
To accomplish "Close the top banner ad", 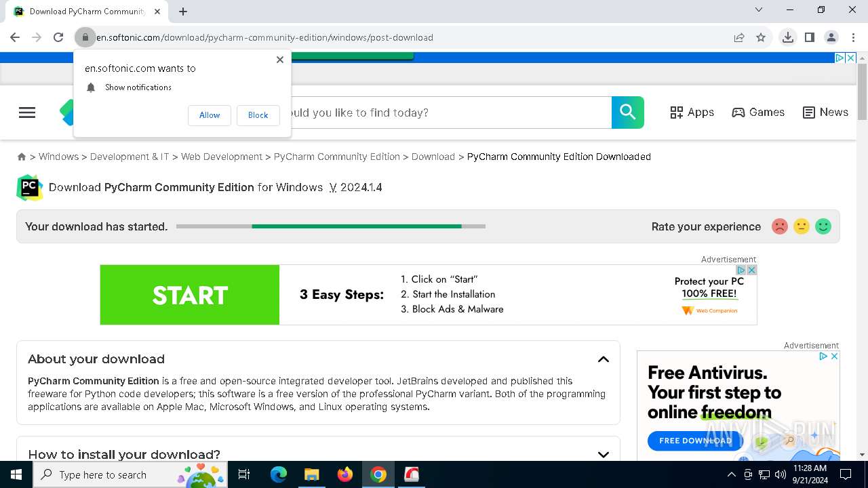I will [x=850, y=58].
